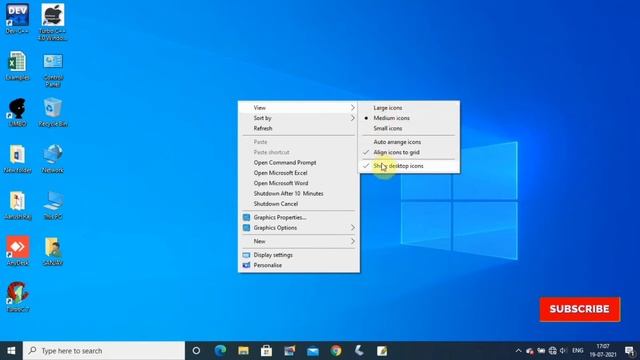Expand the Graphics Options submenu arrow
This screenshot has height=360, width=640.
coord(353,228)
